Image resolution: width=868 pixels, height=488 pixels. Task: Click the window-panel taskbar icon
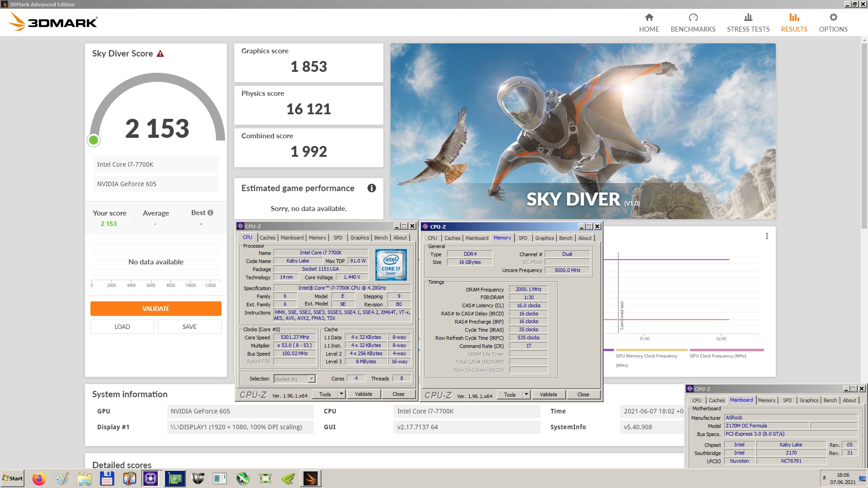pyautogui.click(x=220, y=479)
